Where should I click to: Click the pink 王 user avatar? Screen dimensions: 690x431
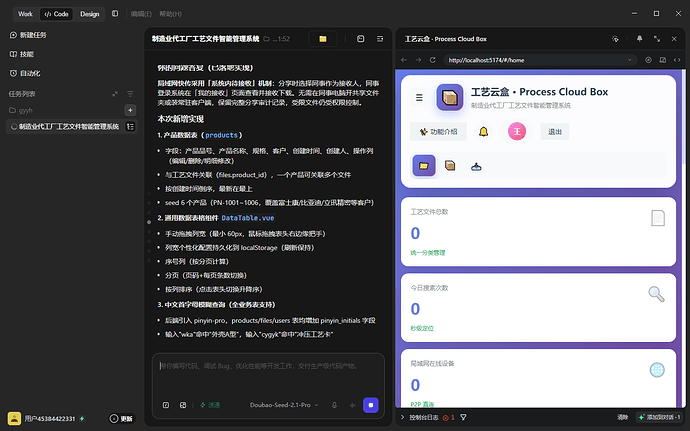(517, 132)
